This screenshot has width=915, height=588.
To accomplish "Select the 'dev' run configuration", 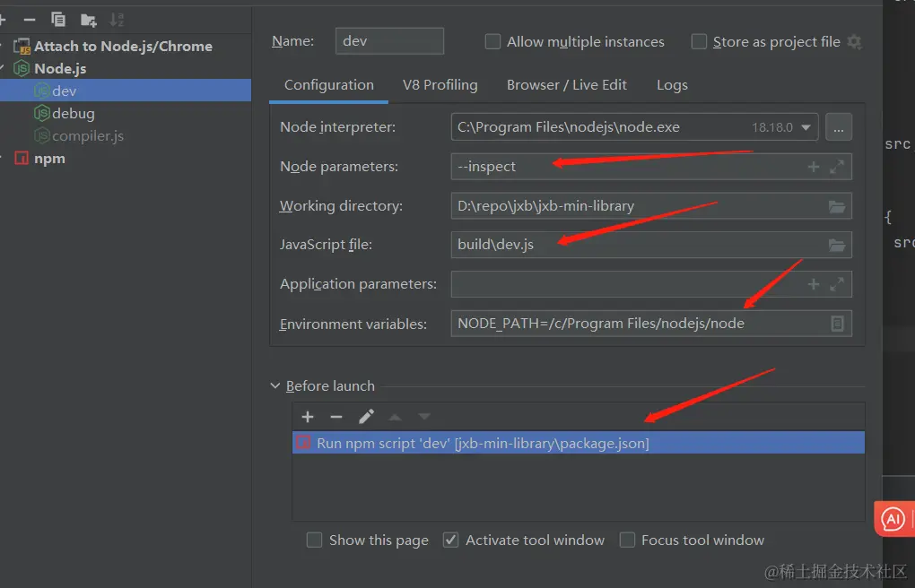I will coord(126,91).
